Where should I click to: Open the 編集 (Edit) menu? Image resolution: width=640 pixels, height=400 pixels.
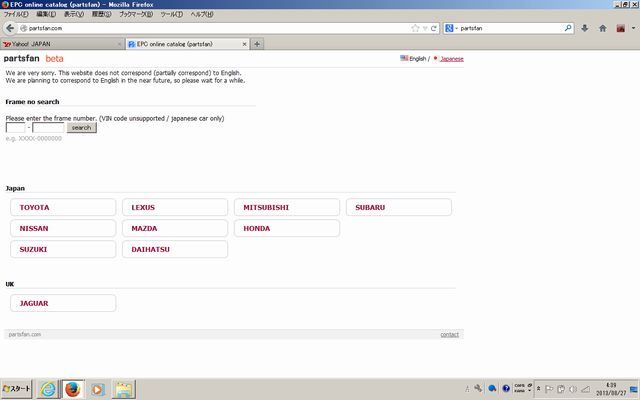click(x=46, y=14)
